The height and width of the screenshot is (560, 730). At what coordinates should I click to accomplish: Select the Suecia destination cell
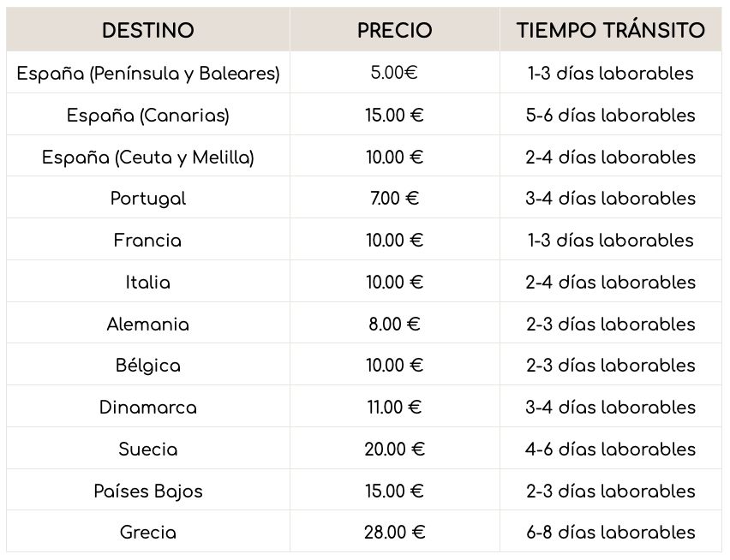point(148,450)
